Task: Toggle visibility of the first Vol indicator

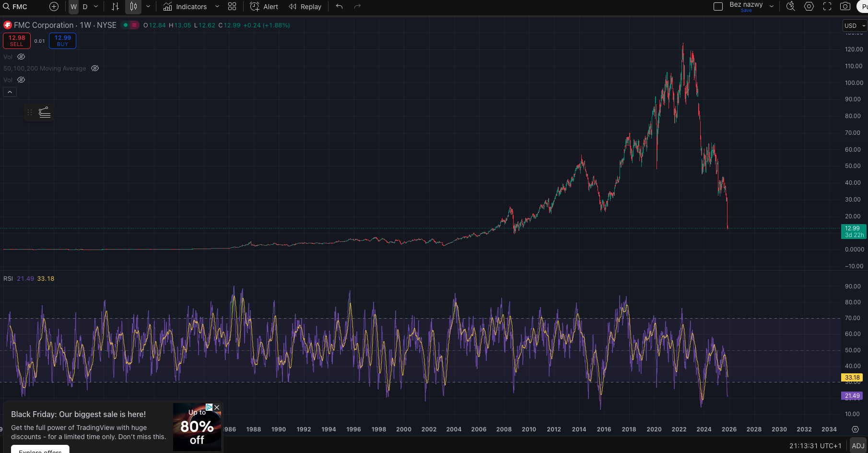Action: pyautogui.click(x=21, y=57)
